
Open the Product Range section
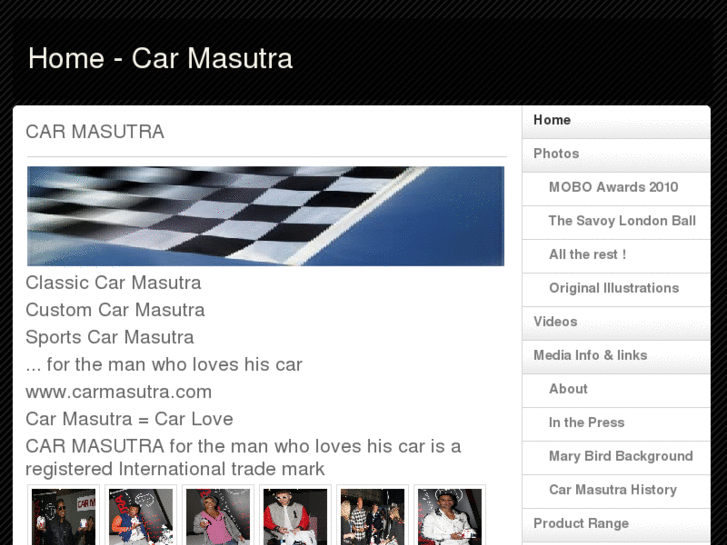[616, 525]
